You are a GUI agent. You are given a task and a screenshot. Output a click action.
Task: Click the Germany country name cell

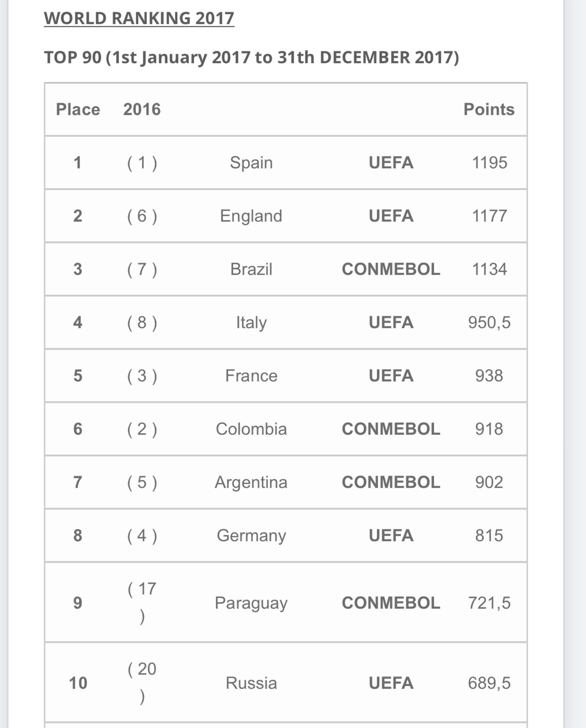pyautogui.click(x=251, y=535)
